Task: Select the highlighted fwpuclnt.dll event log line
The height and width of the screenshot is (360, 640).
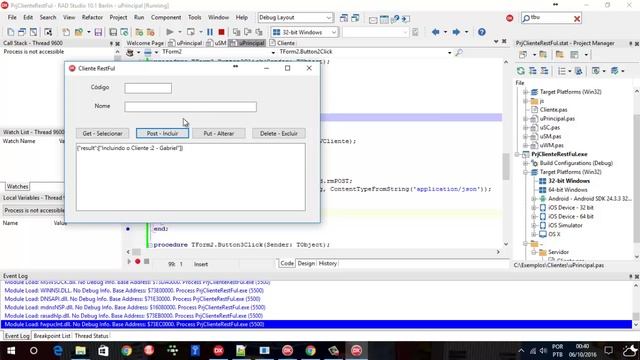Action: pos(316,324)
